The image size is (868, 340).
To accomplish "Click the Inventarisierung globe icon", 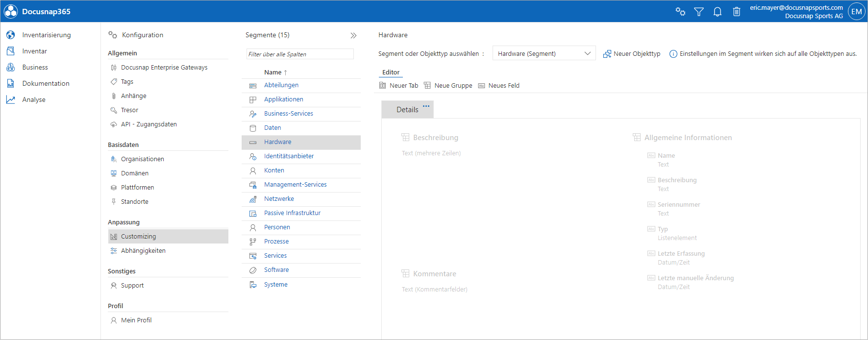I will [11, 35].
